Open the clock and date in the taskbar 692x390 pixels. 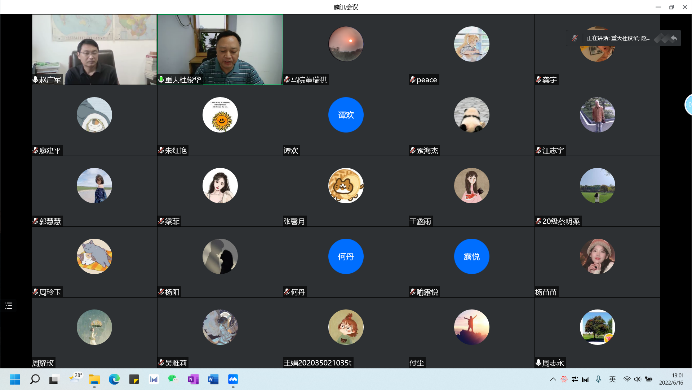[x=672, y=379]
